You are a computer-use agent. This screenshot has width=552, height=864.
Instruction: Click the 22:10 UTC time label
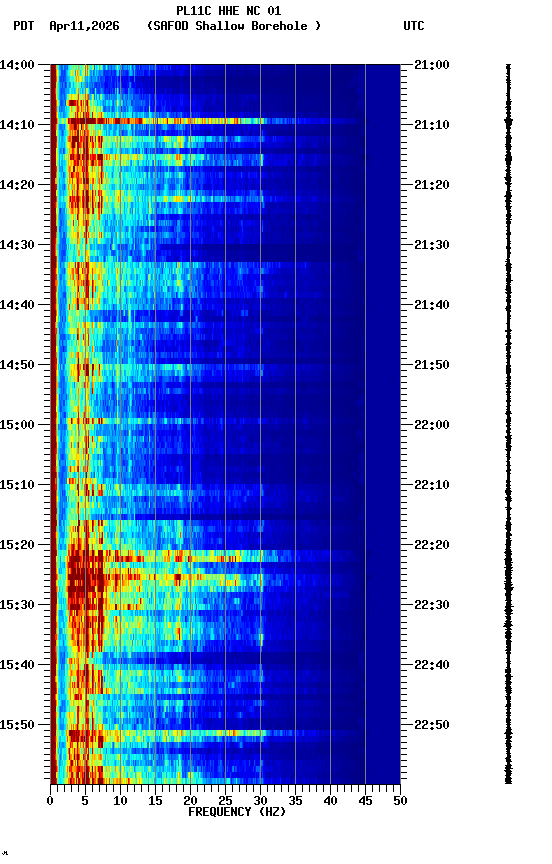(x=432, y=485)
